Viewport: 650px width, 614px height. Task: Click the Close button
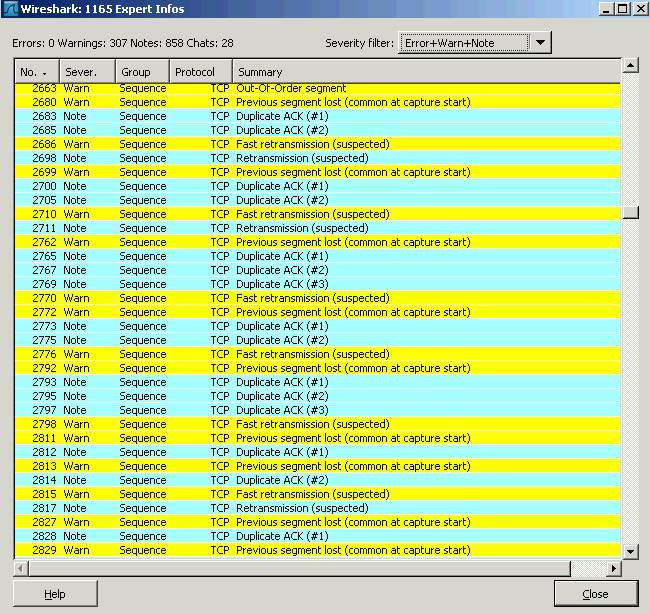595,594
